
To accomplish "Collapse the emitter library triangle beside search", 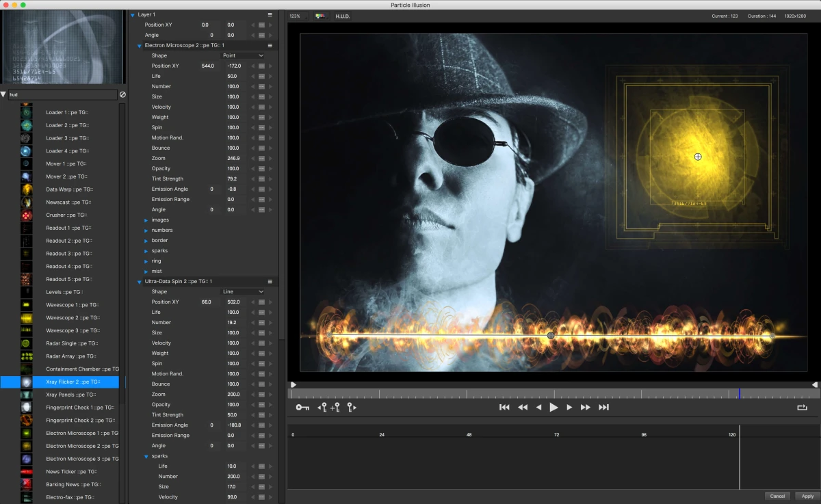I will coord(3,94).
